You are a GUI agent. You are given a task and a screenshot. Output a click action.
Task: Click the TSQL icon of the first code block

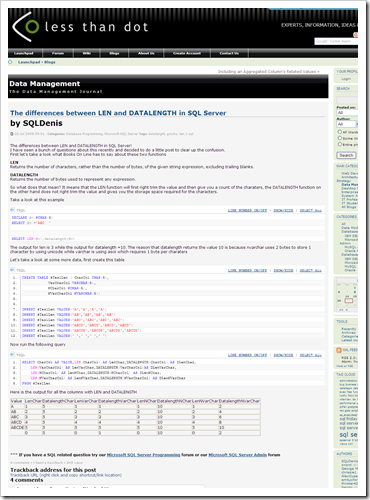12,210
